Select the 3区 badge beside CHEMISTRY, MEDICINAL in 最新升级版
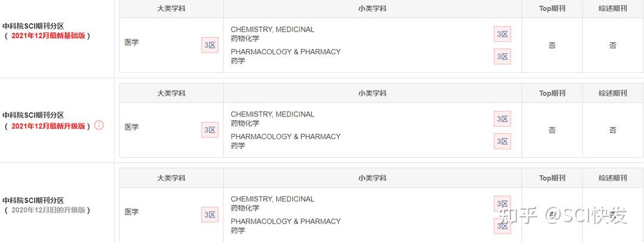Viewport: 644px width, 242px height. tap(503, 120)
